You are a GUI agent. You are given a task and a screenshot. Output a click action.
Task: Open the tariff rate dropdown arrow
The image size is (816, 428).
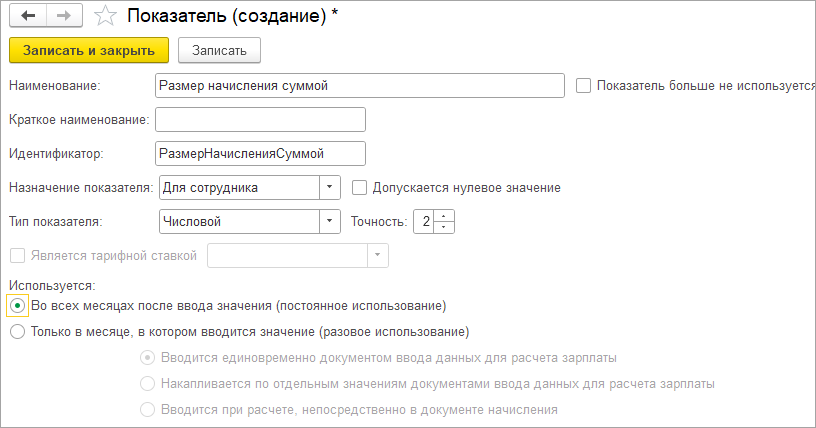[x=378, y=256]
